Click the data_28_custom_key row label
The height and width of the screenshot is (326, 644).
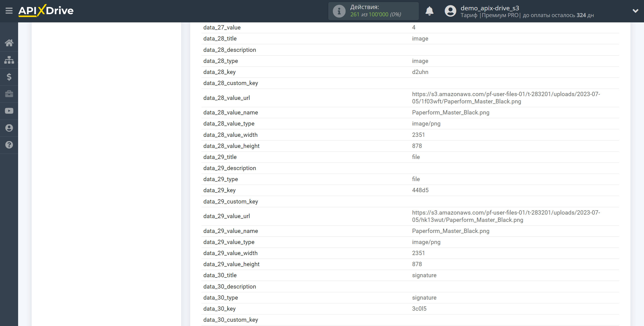coord(230,83)
